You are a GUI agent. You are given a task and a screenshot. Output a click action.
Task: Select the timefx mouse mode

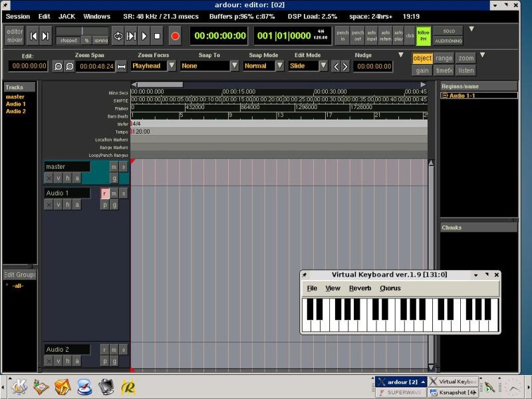[444, 71]
